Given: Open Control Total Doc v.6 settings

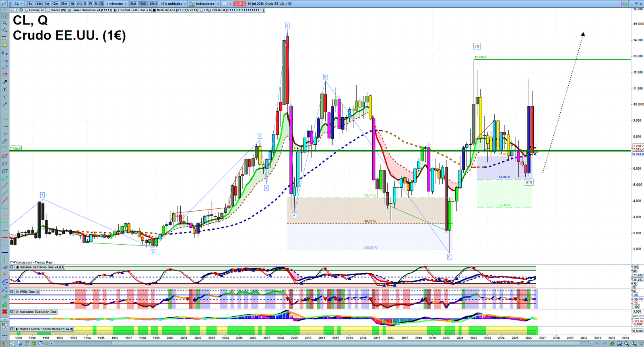Looking at the screenshot, I should [134, 10].
